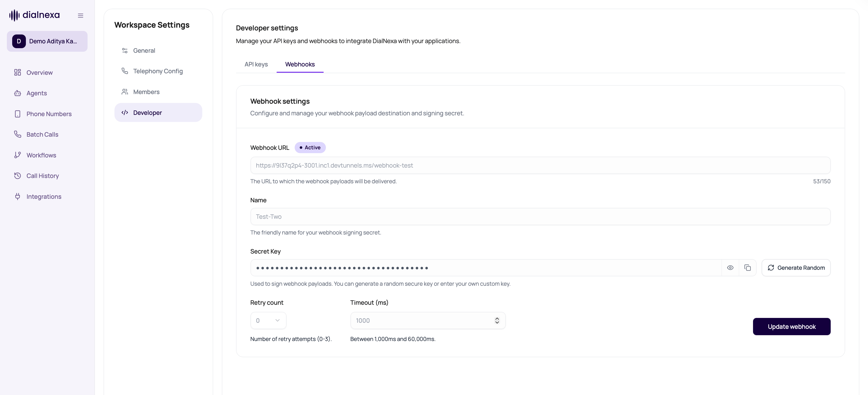Click the dialnexa logo
The height and width of the screenshot is (395, 868).
click(x=34, y=15)
